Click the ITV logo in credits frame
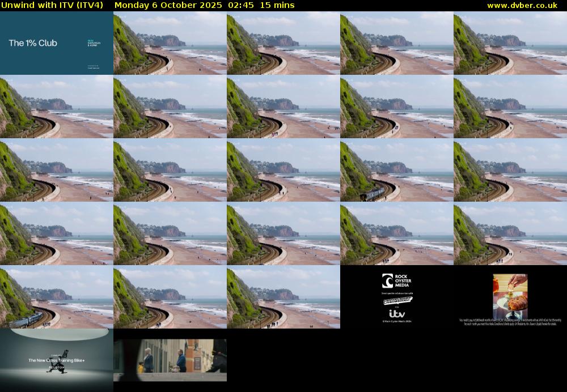This screenshot has height=392, width=567. pos(396,313)
